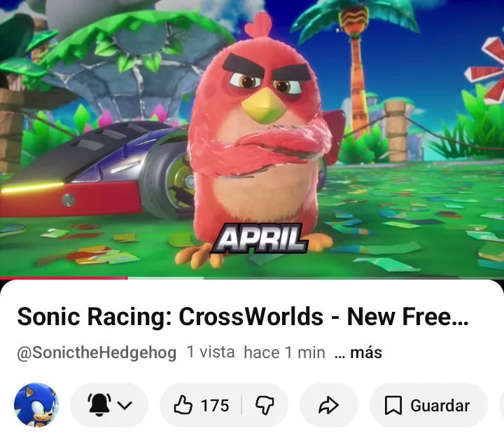504x438 pixels.
Task: Click the buffered gray portion of progress bar
Action: tap(165, 278)
